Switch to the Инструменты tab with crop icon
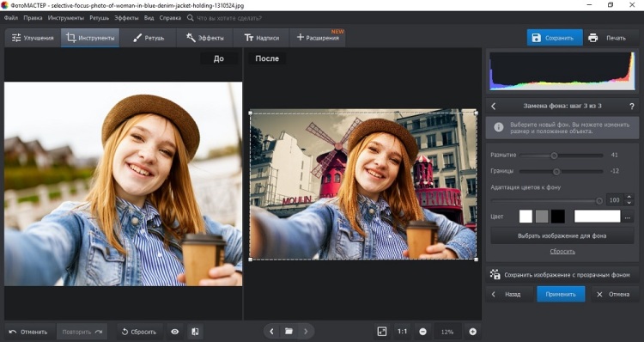644x342 pixels. (90, 38)
